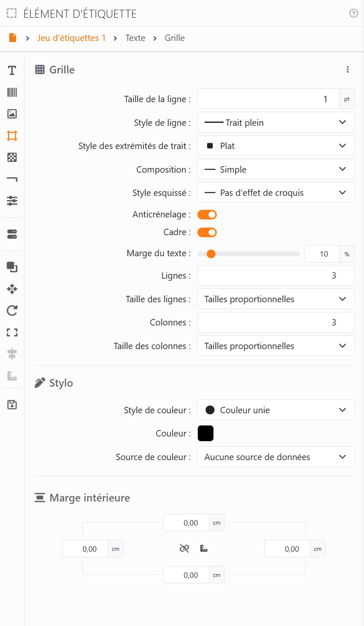
Task: Select the line corner tool icon
Action: click(12, 179)
